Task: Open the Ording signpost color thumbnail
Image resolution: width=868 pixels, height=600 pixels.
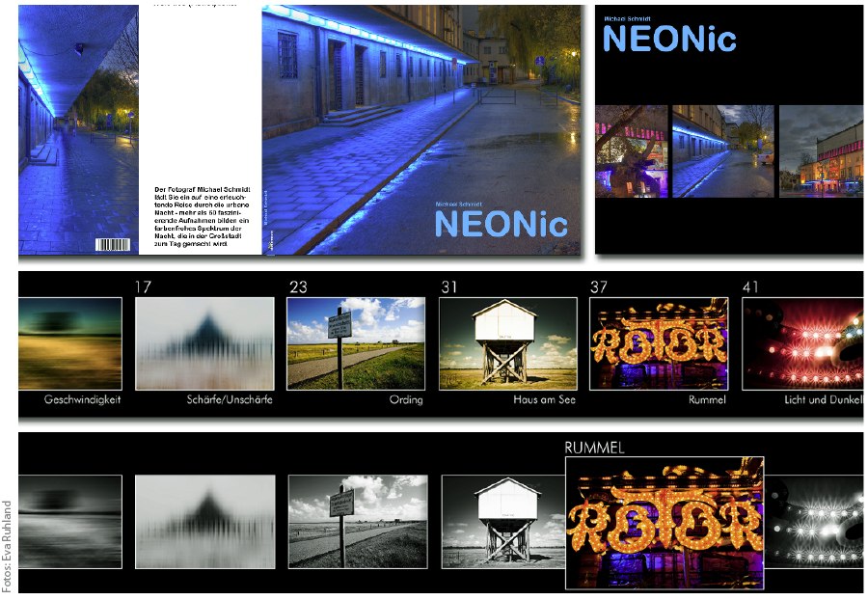Action: click(356, 343)
